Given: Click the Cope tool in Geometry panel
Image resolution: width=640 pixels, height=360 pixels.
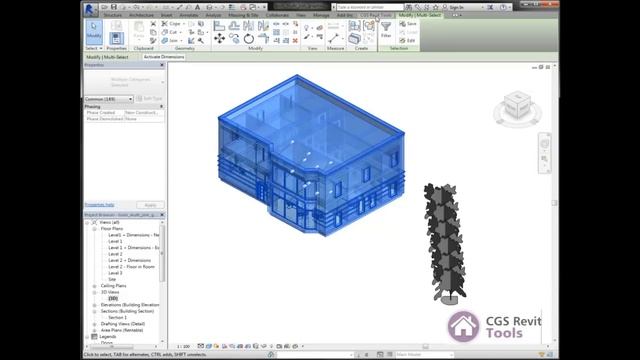Looking at the screenshot, I should click(x=171, y=24).
